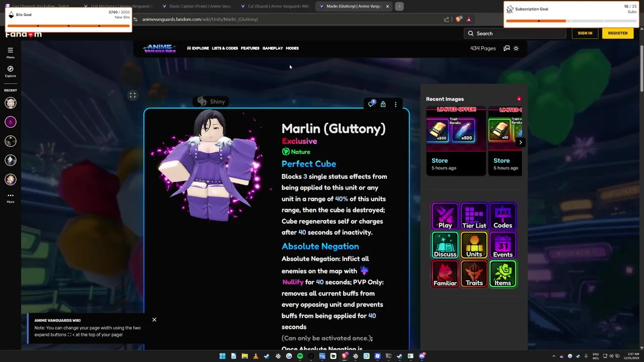Show next Recent Images with arrow
This screenshot has width=644, height=362.
click(520, 142)
